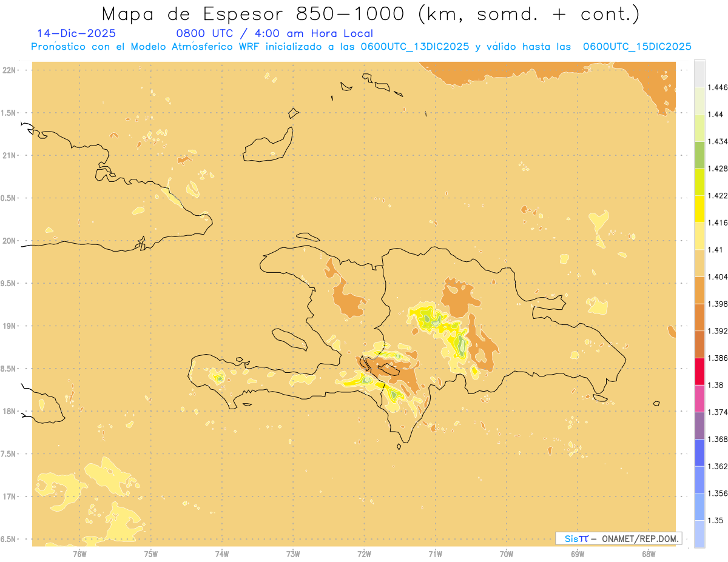
Task: Select the 1.368 colorbar value
Action: pyautogui.click(x=717, y=439)
